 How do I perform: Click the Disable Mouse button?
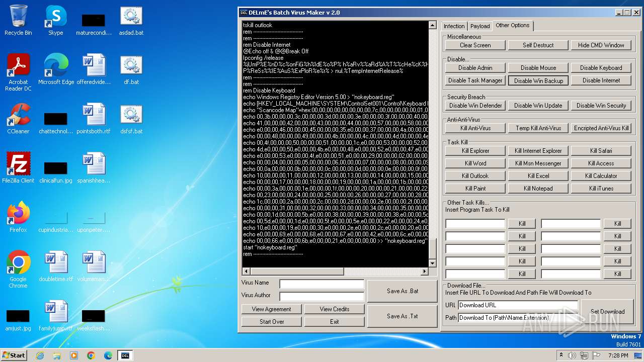[538, 68]
